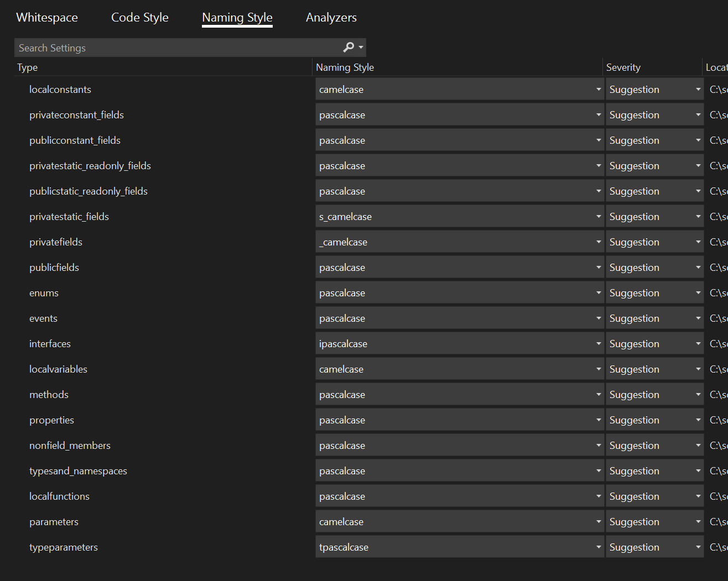Viewport: 728px width, 581px height.
Task: Select the localvariables row label
Action: [x=58, y=369]
